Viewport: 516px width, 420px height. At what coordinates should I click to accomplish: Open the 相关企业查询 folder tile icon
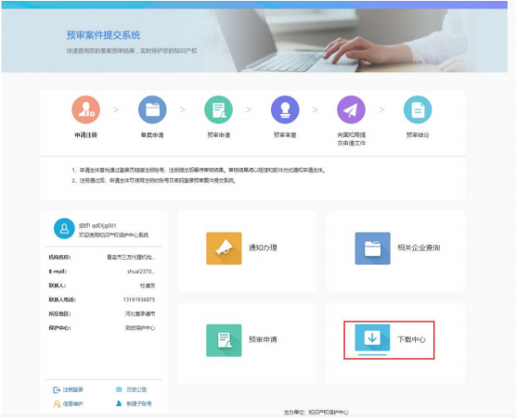click(x=372, y=248)
